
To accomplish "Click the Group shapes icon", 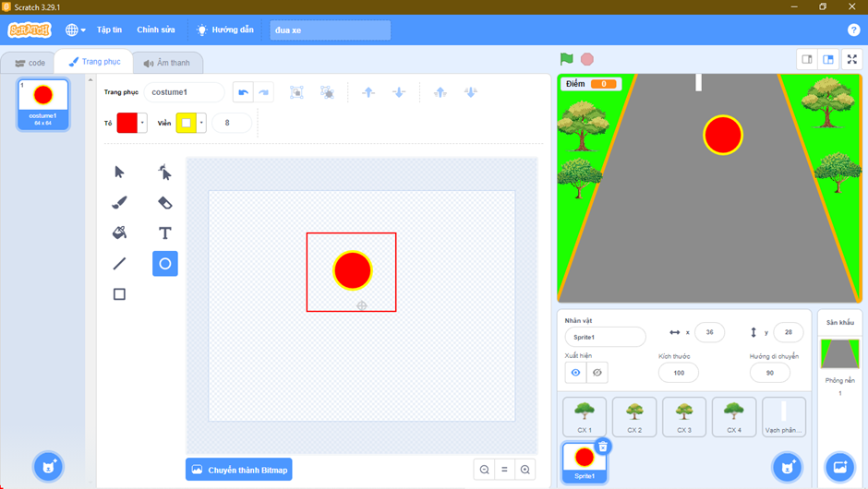I will click(x=296, y=92).
